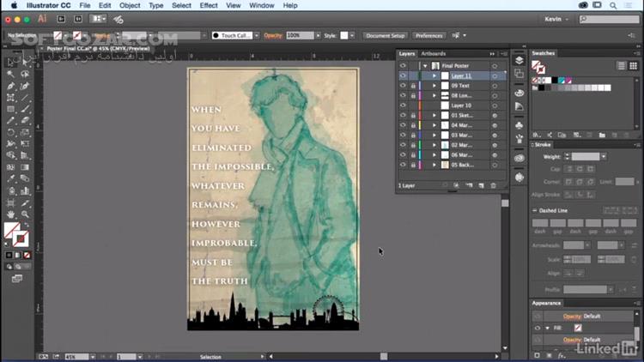The image size is (644, 362).
Task: Open the Window menu
Action: pos(262,5)
